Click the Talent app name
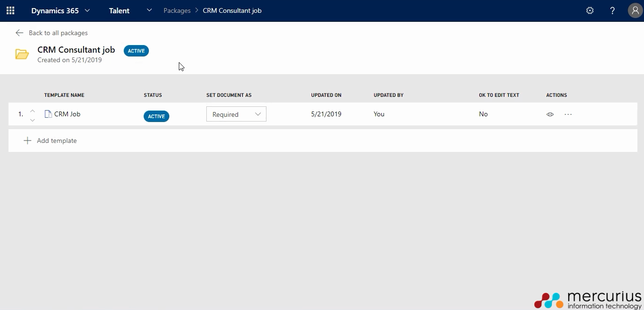This screenshot has width=644, height=310. [x=119, y=10]
